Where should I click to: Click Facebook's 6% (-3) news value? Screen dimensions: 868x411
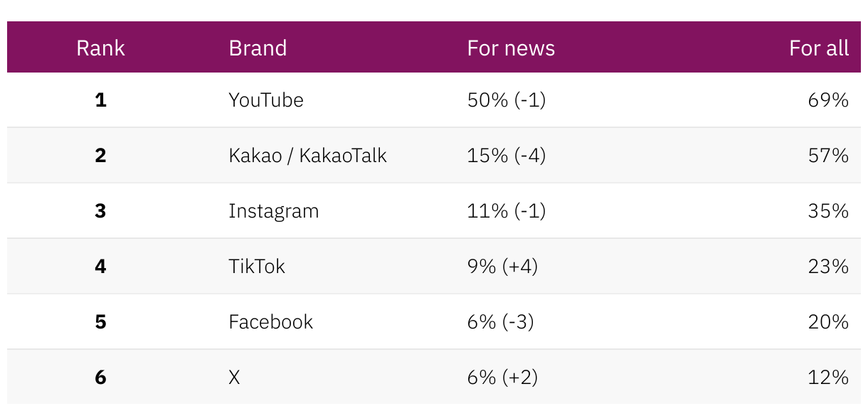[x=500, y=322]
